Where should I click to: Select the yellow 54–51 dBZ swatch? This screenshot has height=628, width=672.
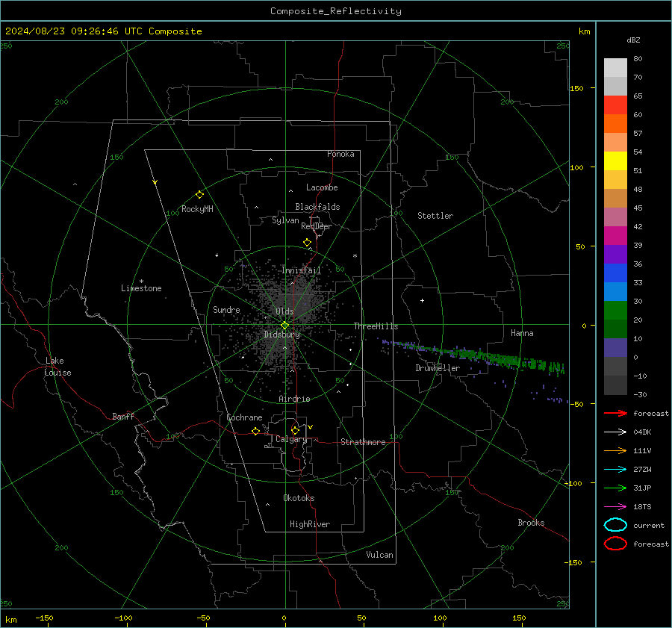pos(615,161)
